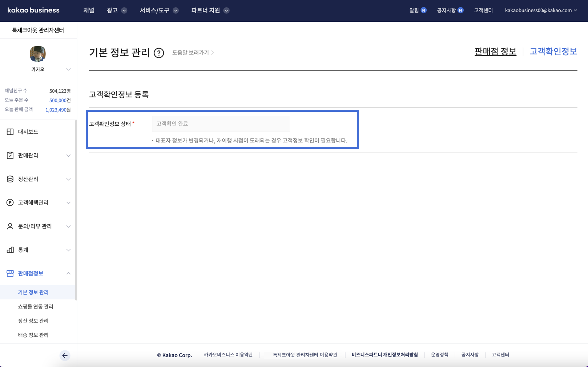Select the 고객확인정보 tab

553,52
